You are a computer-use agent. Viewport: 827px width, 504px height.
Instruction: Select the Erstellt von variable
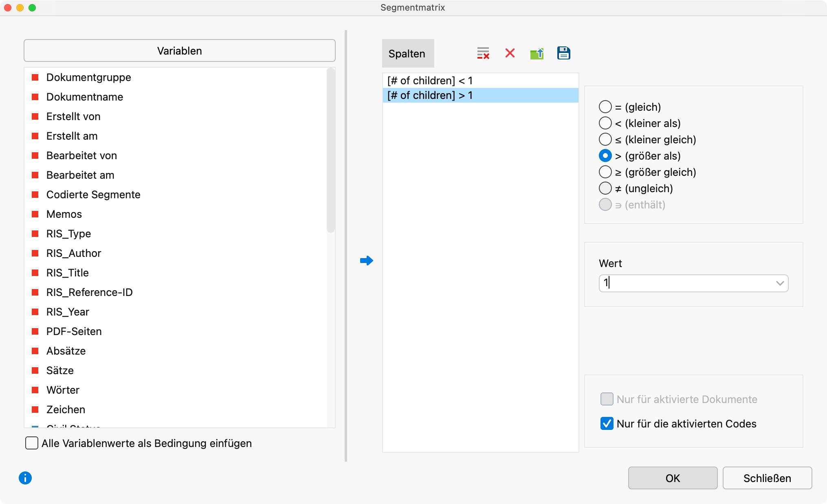click(x=73, y=116)
